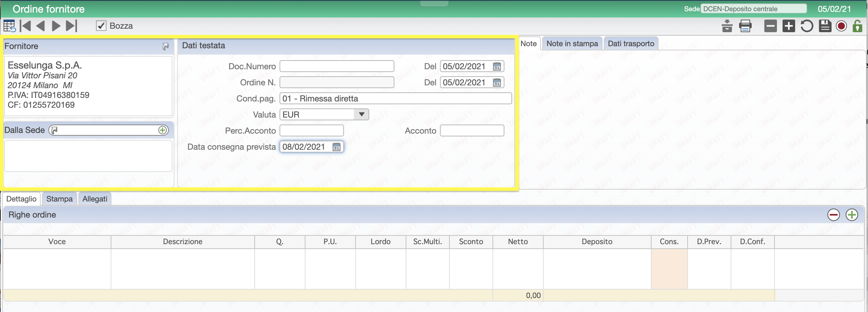
Task: Click the Voce column header
Action: (x=57, y=242)
